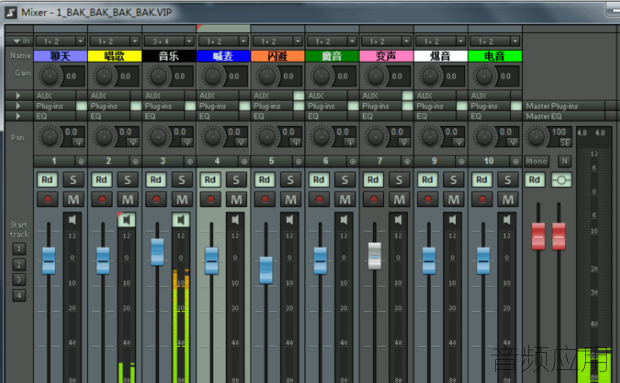Click the circle icon beside channel number 3
620x383 pixels.
(x=190, y=161)
